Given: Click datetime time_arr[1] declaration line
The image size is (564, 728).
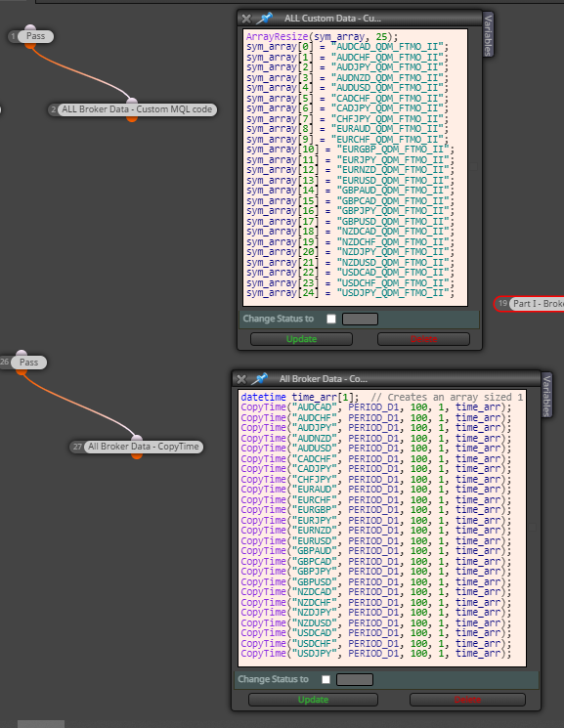Looking at the screenshot, I should pos(382,397).
